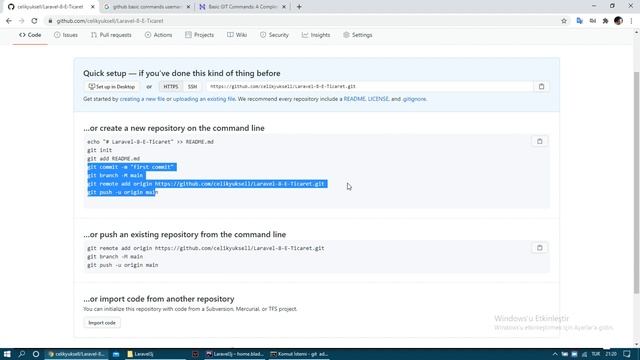This screenshot has width=640, height=360.
Task: Open the Wiki tab
Action: click(237, 35)
